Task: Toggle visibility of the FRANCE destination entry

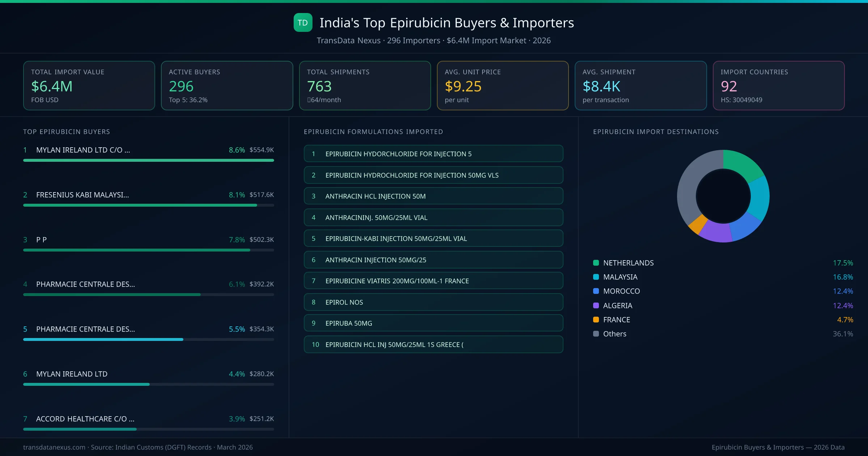Action: point(616,320)
